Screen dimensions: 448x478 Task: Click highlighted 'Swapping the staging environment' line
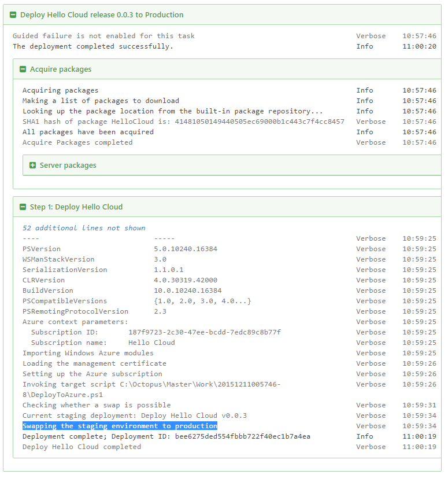click(120, 426)
